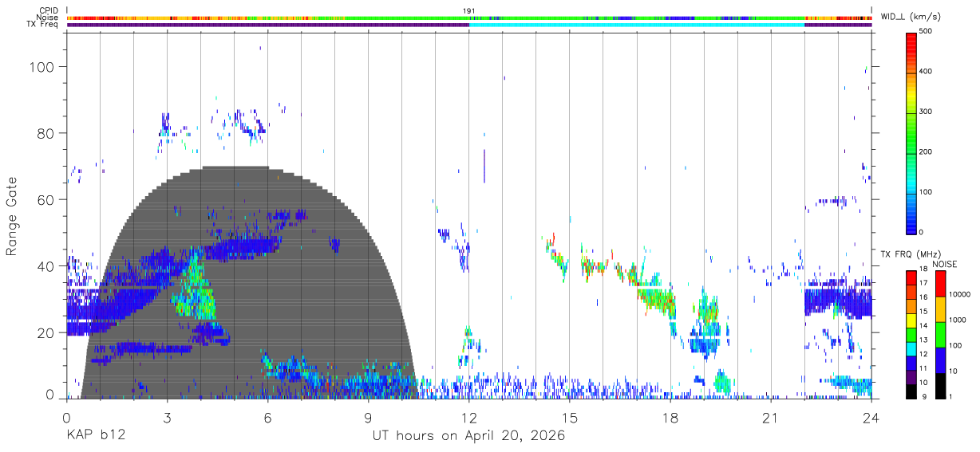Click the 'Range Gate' axis title
This screenshot has width=980, height=452.
(x=12, y=217)
